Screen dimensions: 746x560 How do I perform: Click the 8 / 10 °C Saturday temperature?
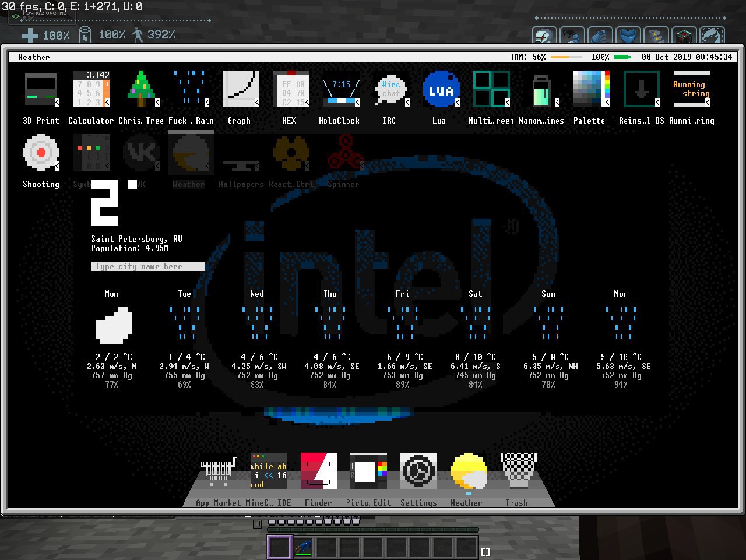476,357
